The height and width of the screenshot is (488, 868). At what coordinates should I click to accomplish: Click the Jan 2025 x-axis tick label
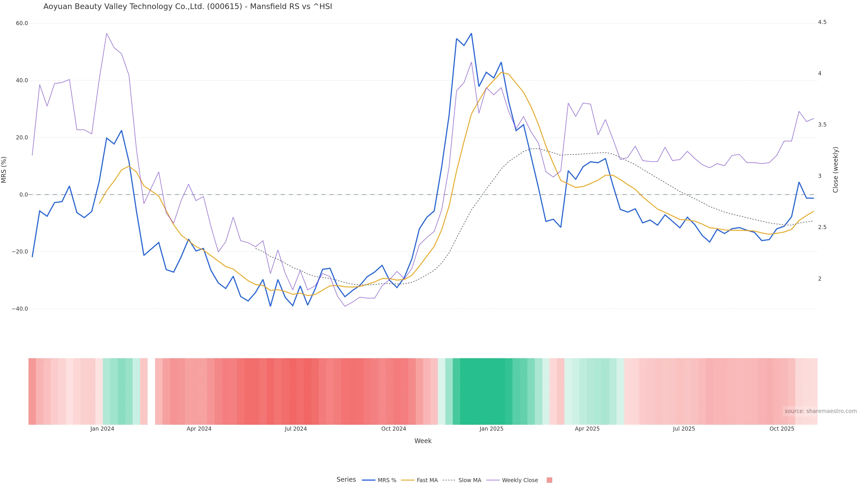click(491, 429)
